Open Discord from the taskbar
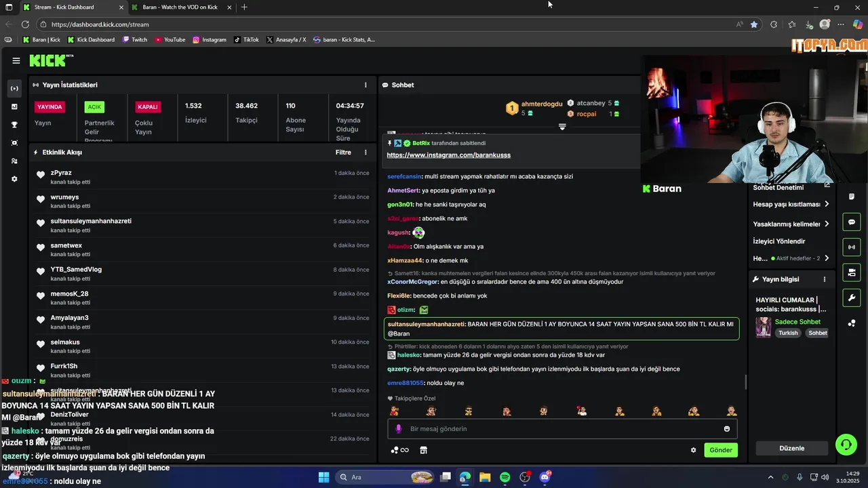Screen dimensions: 868x488 pyautogui.click(x=545, y=477)
